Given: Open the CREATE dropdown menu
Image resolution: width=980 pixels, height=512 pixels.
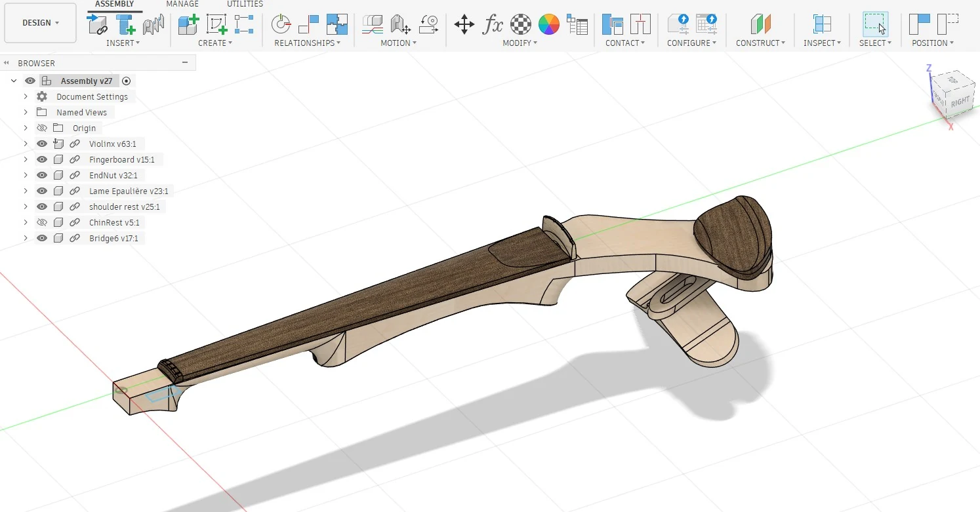Looking at the screenshot, I should (215, 43).
